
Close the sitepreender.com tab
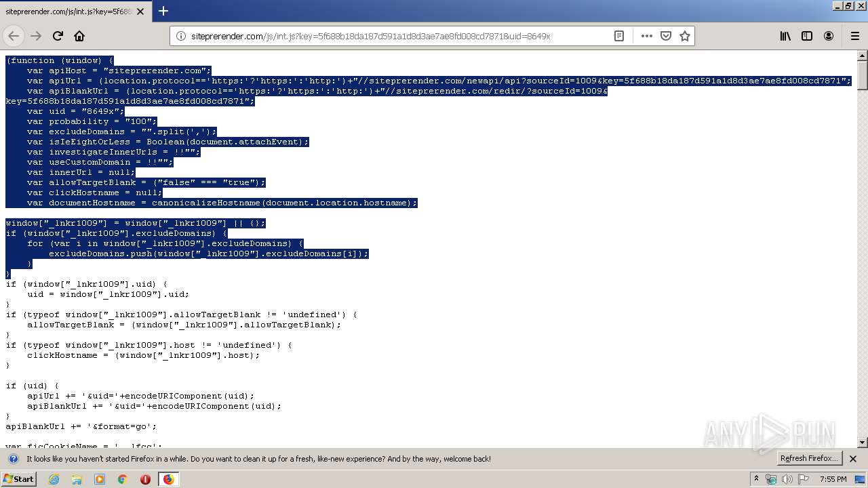pyautogui.click(x=140, y=12)
